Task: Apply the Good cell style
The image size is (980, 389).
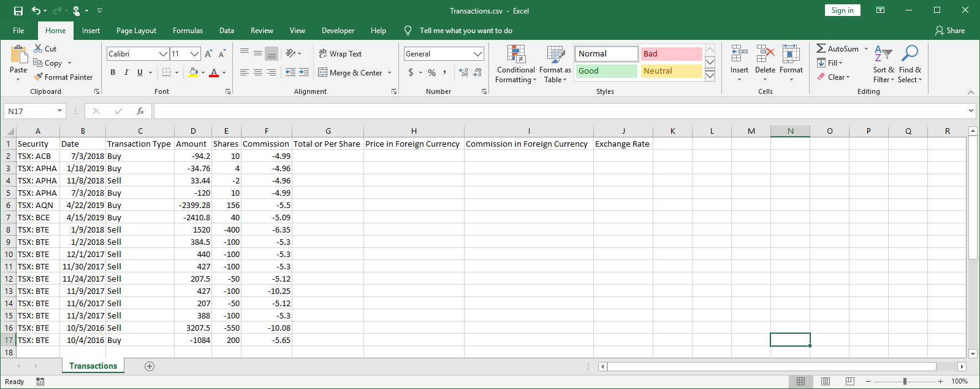Action: pos(606,71)
